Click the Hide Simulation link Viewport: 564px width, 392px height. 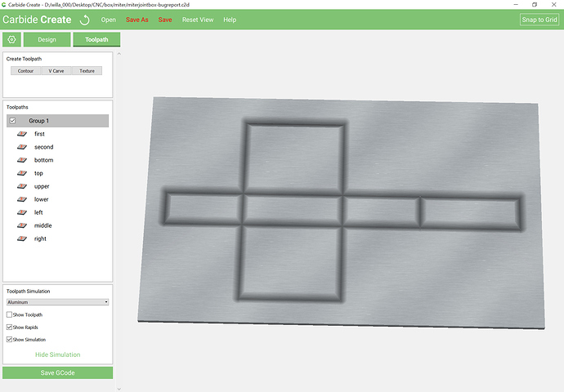[x=57, y=354]
